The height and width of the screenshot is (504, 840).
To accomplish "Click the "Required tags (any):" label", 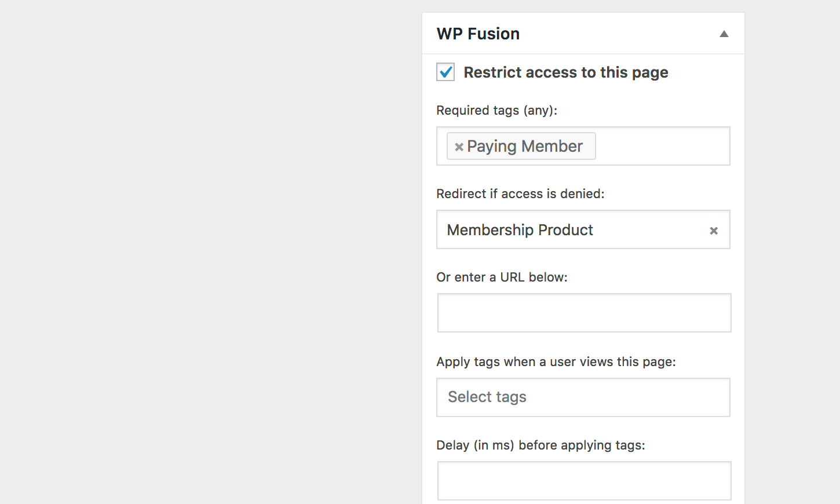I will [x=496, y=110].
